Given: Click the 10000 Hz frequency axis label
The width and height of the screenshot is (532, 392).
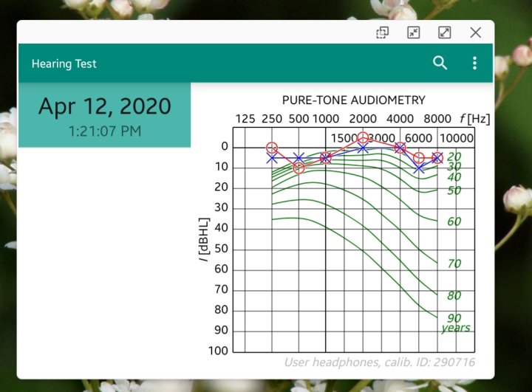Looking at the screenshot, I should coord(456,138).
